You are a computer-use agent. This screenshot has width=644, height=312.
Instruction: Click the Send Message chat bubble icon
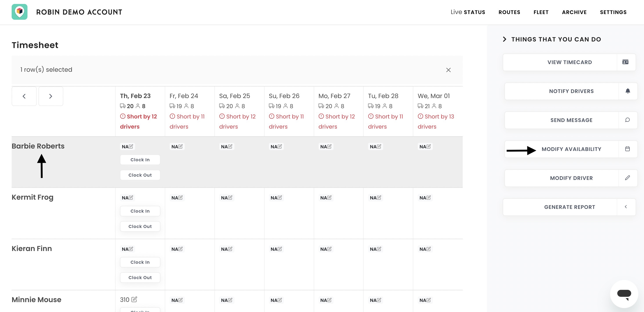click(628, 120)
